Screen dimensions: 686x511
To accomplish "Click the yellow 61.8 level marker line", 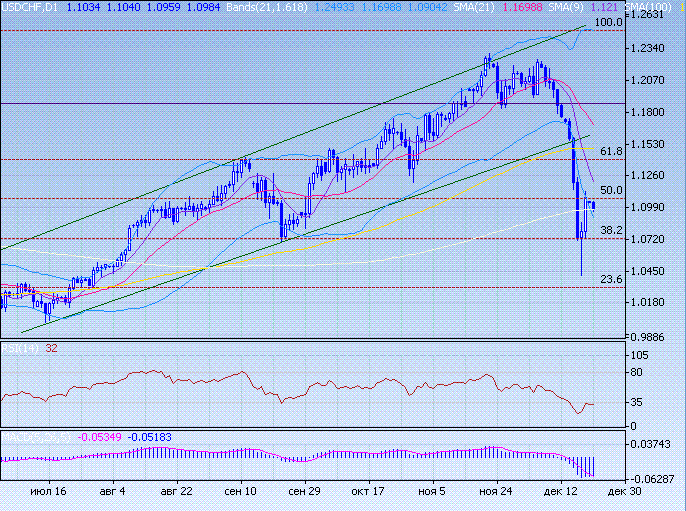I will point(581,149).
